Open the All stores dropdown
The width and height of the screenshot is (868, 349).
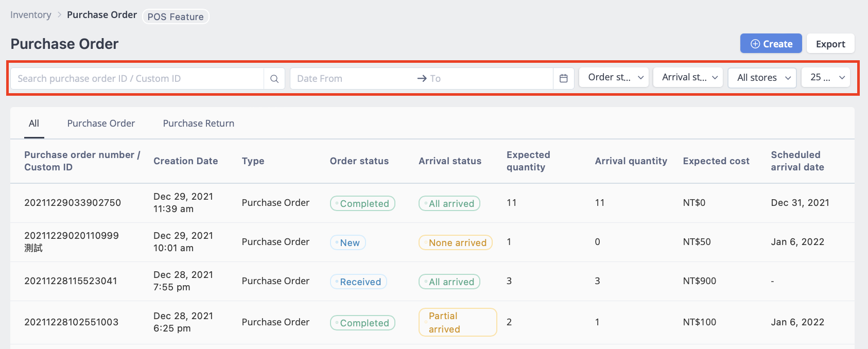(x=762, y=78)
